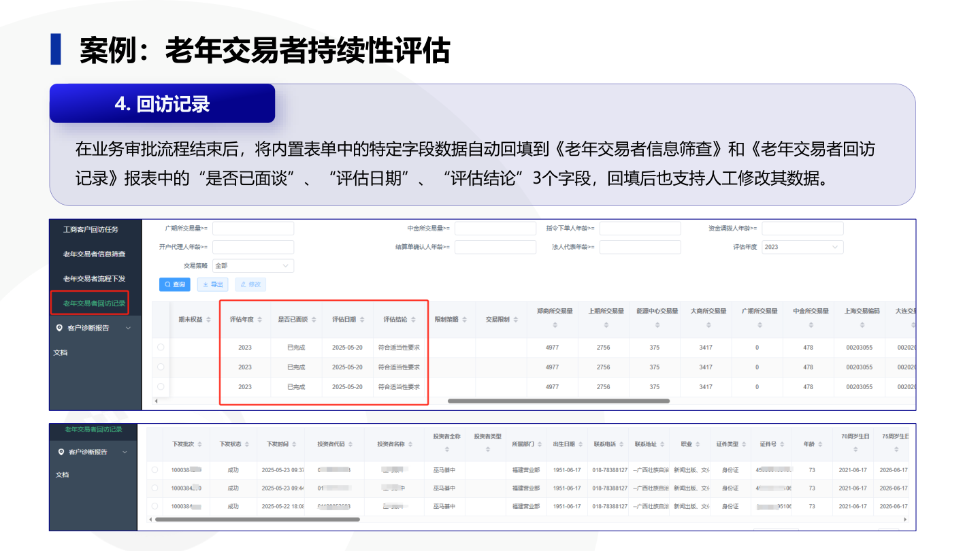Sort by the 期末权益 column sort icon

[x=208, y=320]
